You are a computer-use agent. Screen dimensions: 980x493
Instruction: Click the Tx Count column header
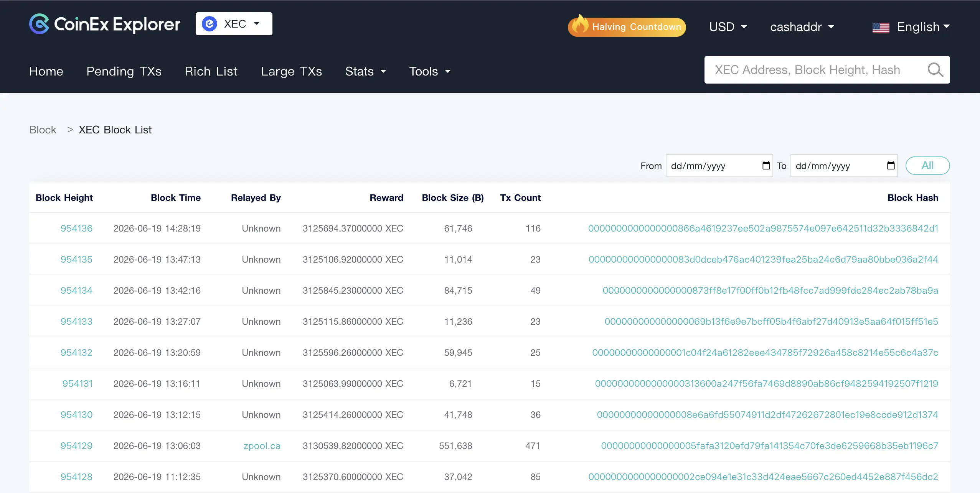[520, 198]
